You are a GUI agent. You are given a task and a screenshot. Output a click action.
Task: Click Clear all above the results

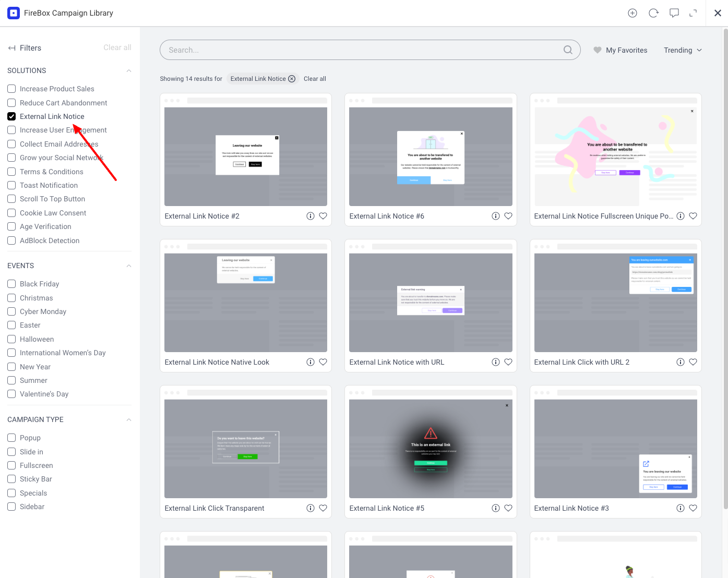pyautogui.click(x=315, y=78)
